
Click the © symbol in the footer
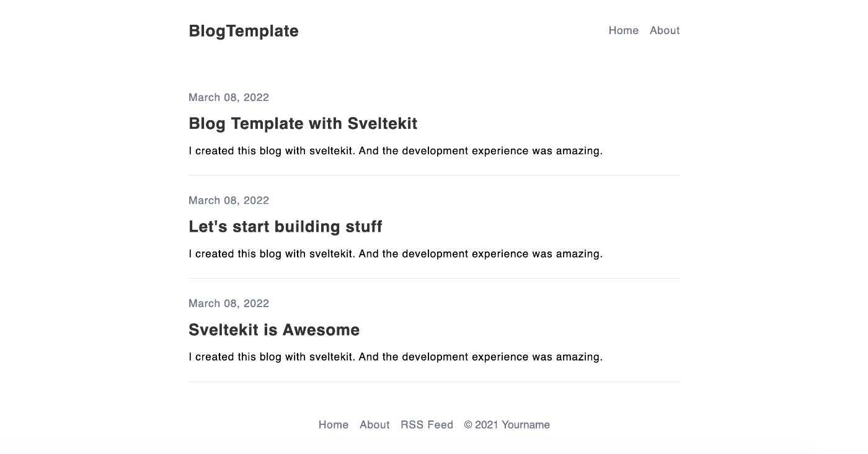[468, 425]
